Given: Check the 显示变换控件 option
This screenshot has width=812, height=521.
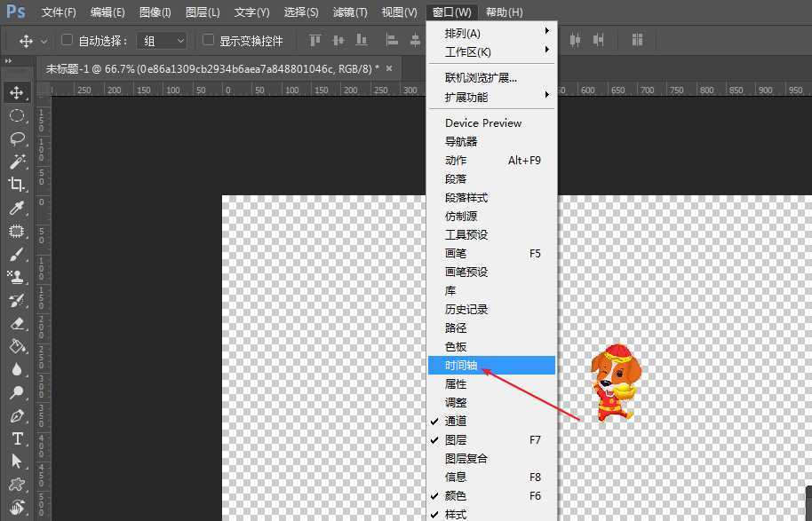Looking at the screenshot, I should (206, 40).
